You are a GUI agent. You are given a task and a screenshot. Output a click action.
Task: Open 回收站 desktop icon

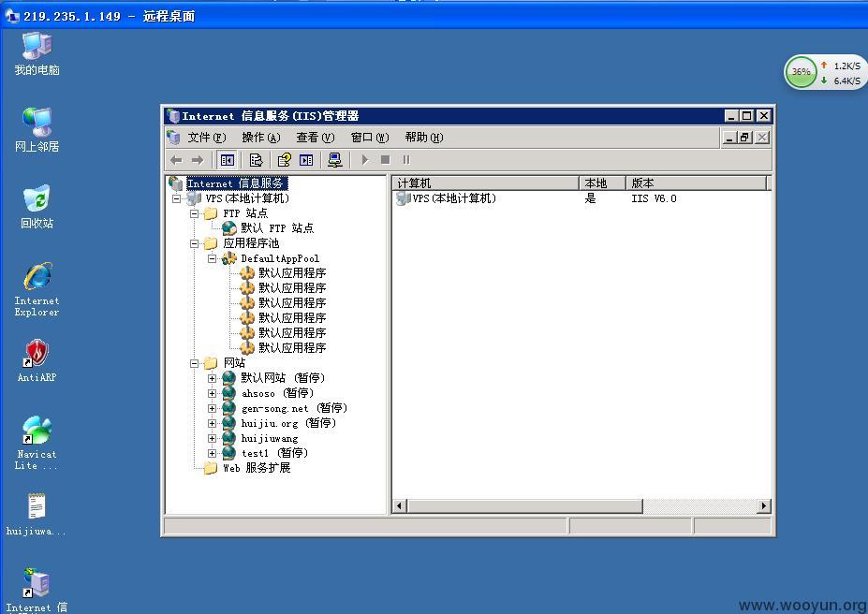pyautogui.click(x=37, y=207)
